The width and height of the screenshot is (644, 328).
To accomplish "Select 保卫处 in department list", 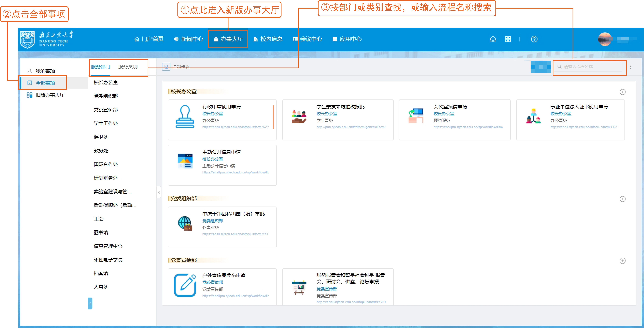I will pos(101,137).
